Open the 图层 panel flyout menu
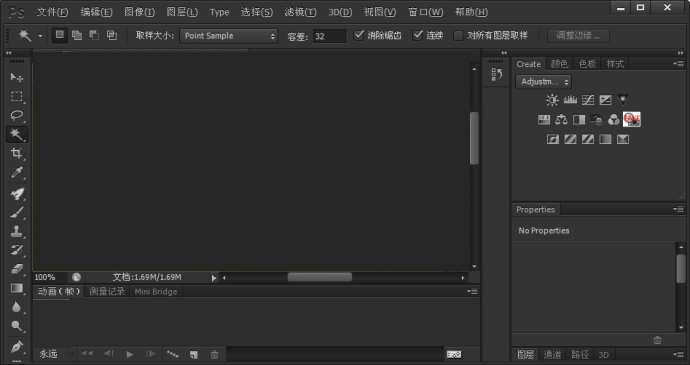The height and width of the screenshot is (365, 690). (x=679, y=354)
